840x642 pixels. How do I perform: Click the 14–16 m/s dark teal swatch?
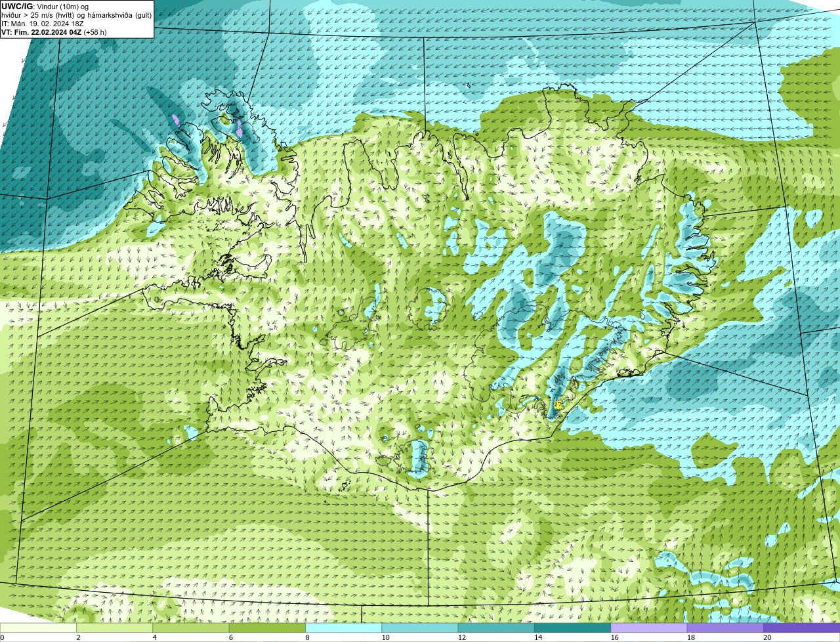[573, 628]
